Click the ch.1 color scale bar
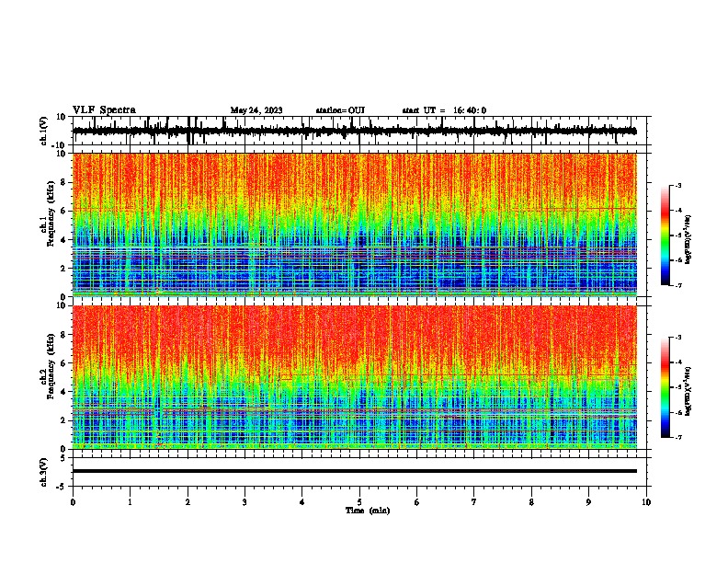This screenshot has height=563, width=728. click(x=665, y=236)
